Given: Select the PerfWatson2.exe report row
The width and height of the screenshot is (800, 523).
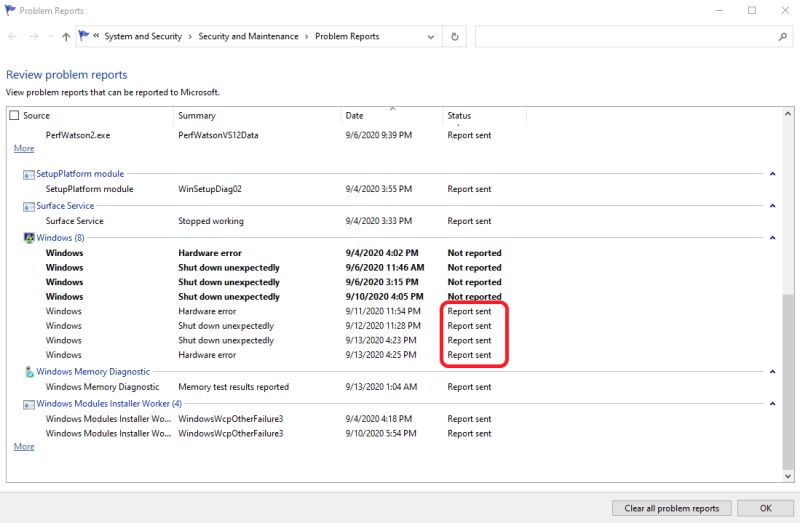Looking at the screenshot, I should 268,135.
